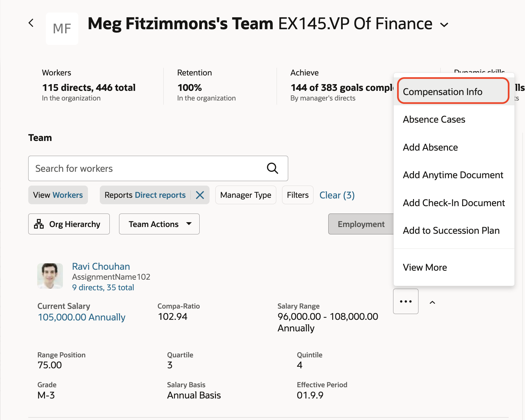Open the Filters chip
This screenshot has height=420, width=525.
297,195
